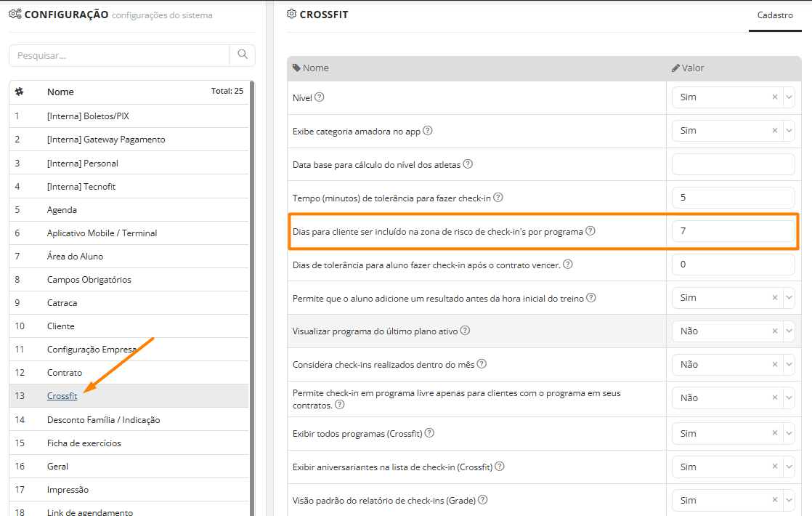Open Configuração Empresa item
812x516 pixels.
[x=129, y=350]
